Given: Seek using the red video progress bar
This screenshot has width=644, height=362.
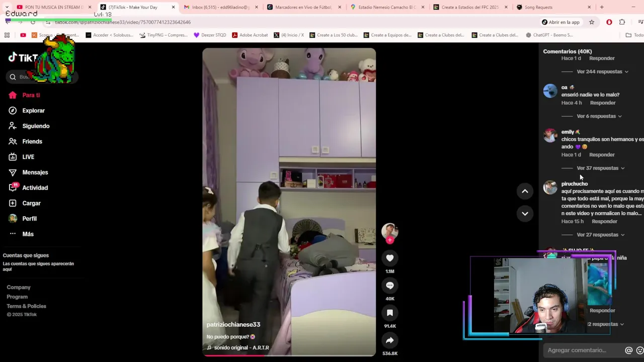Looking at the screenshot, I should tap(289, 355).
